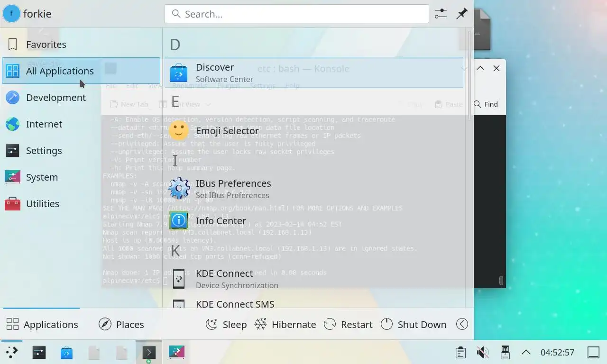
Task: Click in the Search field
Action: 296,14
